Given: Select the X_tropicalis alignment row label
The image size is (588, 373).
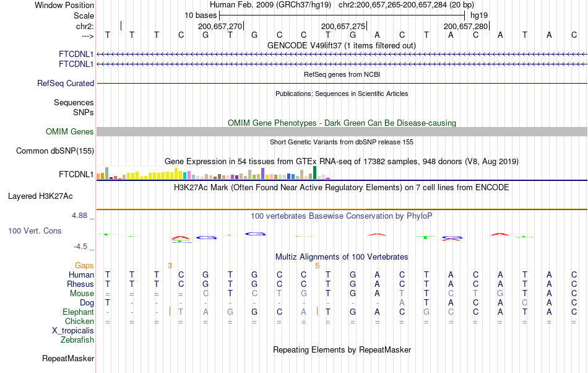Looking at the screenshot, I should click(x=73, y=331).
